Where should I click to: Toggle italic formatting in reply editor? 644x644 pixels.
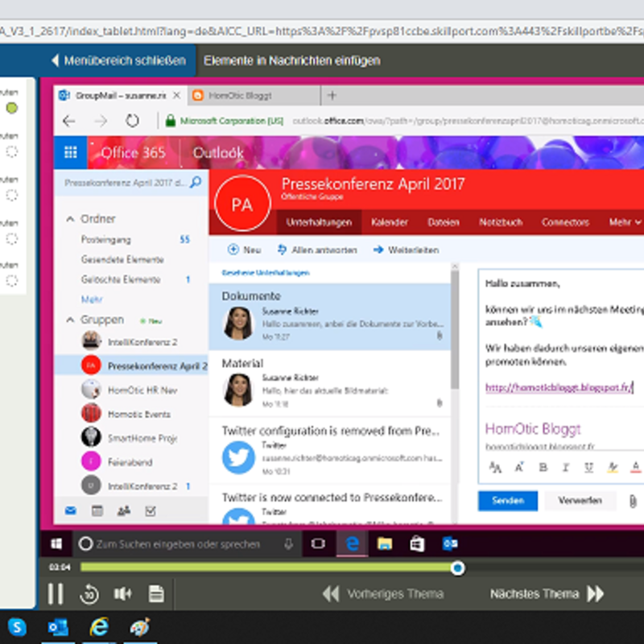point(566,467)
